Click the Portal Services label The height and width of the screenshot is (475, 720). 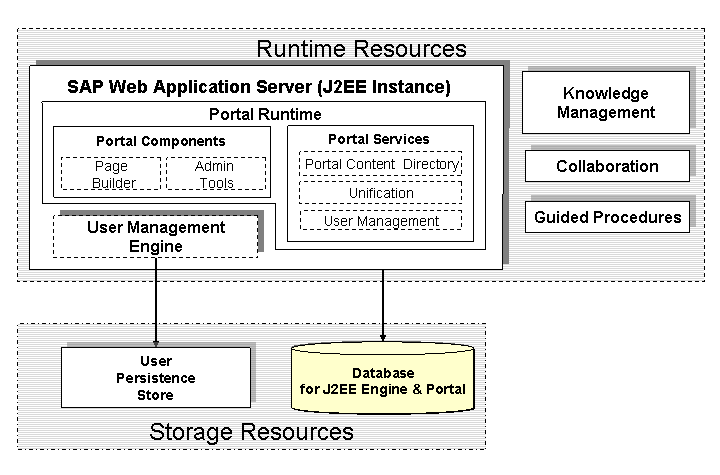(x=379, y=139)
